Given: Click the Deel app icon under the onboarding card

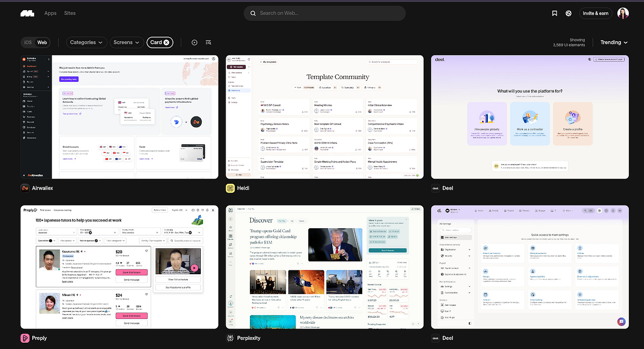Looking at the screenshot, I should (x=436, y=188).
